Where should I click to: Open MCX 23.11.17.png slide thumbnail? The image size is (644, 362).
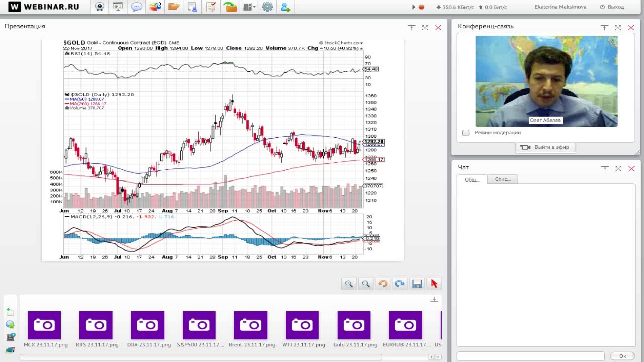click(x=44, y=325)
